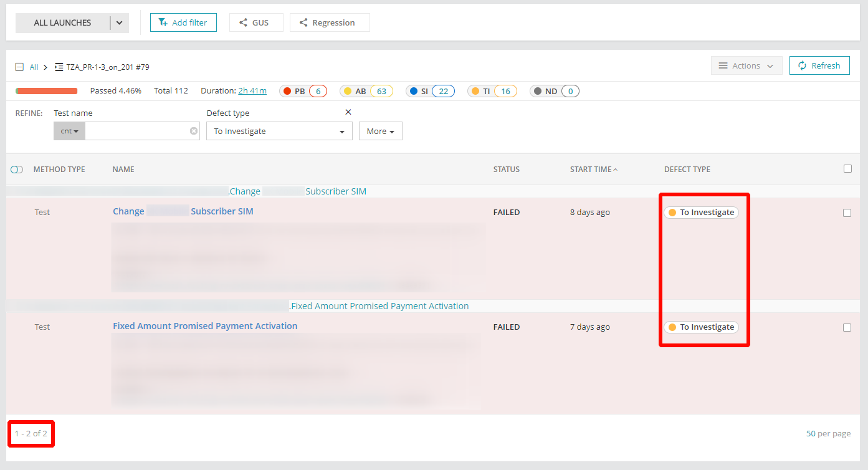Change the 50 per page setting
This screenshot has height=470, width=868.
click(828, 434)
